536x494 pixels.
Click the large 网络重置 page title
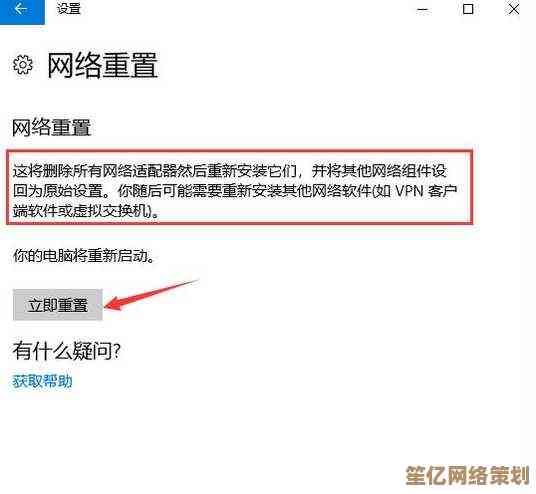pos(103,65)
